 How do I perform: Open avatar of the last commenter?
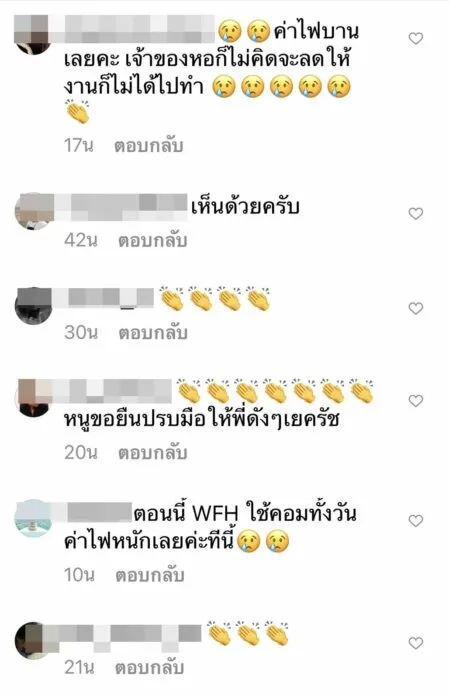click(33, 641)
